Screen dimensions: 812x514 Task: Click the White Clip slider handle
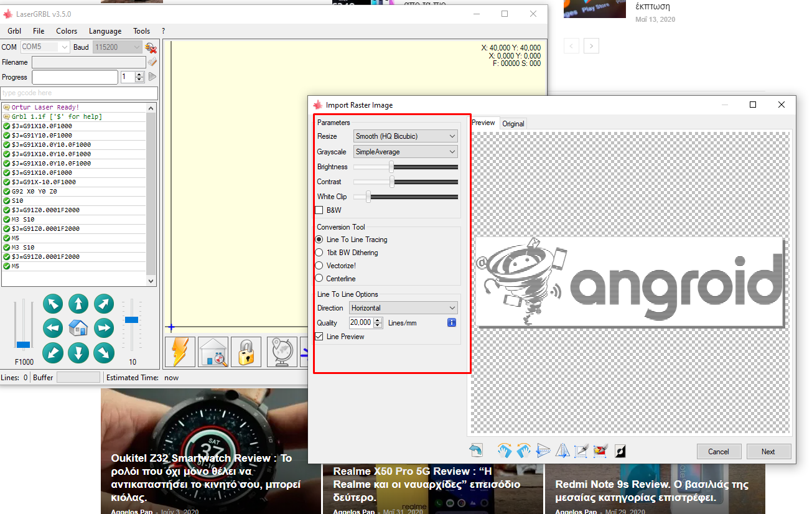pos(368,196)
